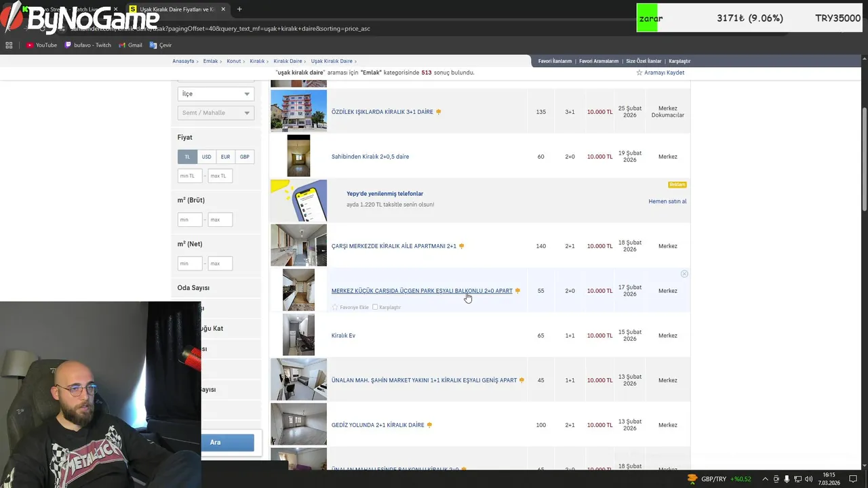Open the İlçe dropdown
This screenshot has width=868, height=488.
(216, 94)
